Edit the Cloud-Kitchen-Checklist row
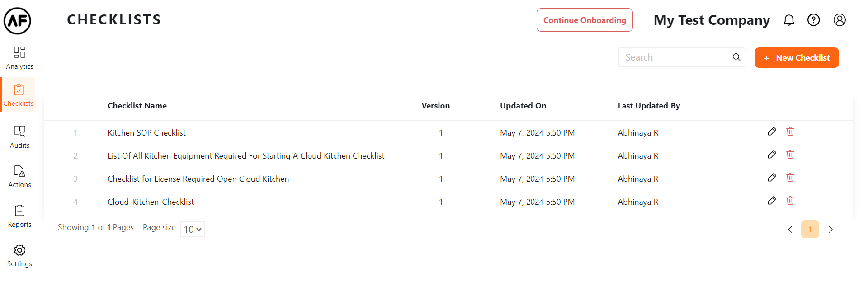 point(772,201)
